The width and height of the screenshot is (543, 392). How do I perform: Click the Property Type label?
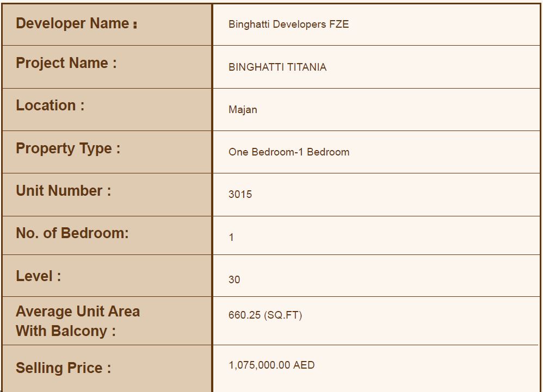68,148
